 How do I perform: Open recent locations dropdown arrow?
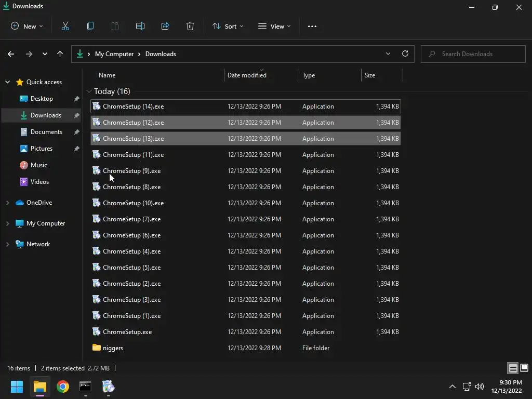click(45, 54)
